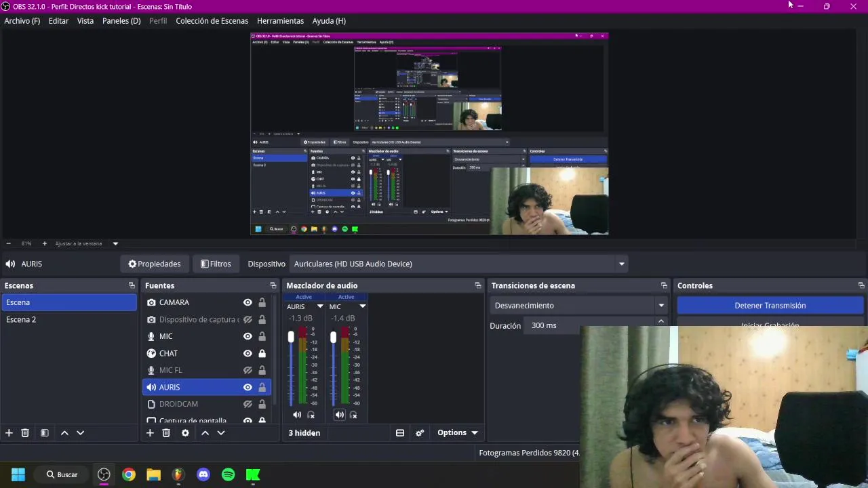Open Spotify from the taskbar
The width and height of the screenshot is (868, 488).
pyautogui.click(x=229, y=475)
